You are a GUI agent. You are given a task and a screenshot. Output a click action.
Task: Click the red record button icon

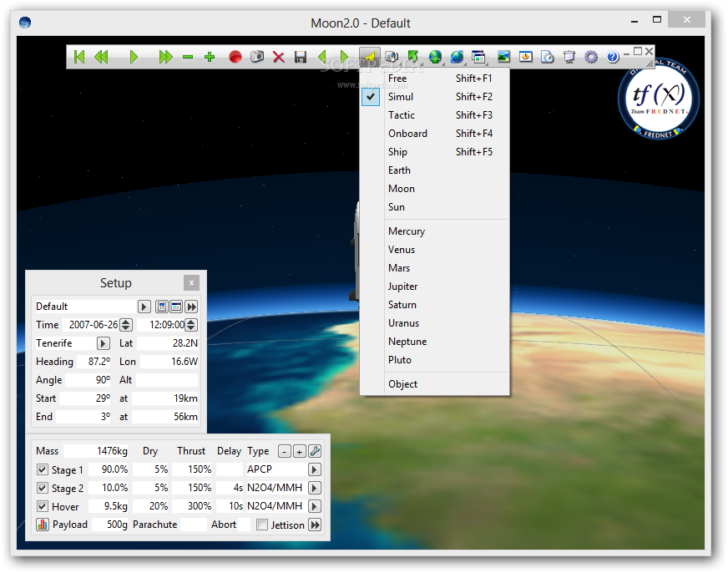point(235,57)
